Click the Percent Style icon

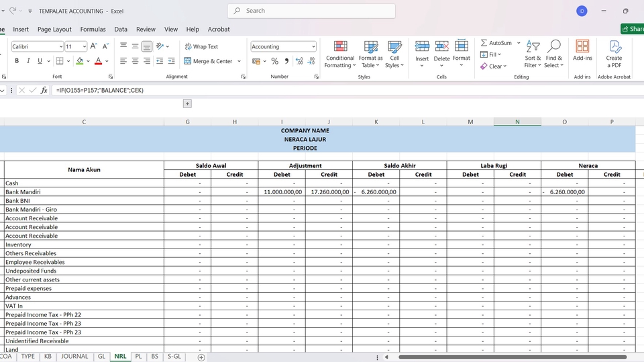pos(274,61)
